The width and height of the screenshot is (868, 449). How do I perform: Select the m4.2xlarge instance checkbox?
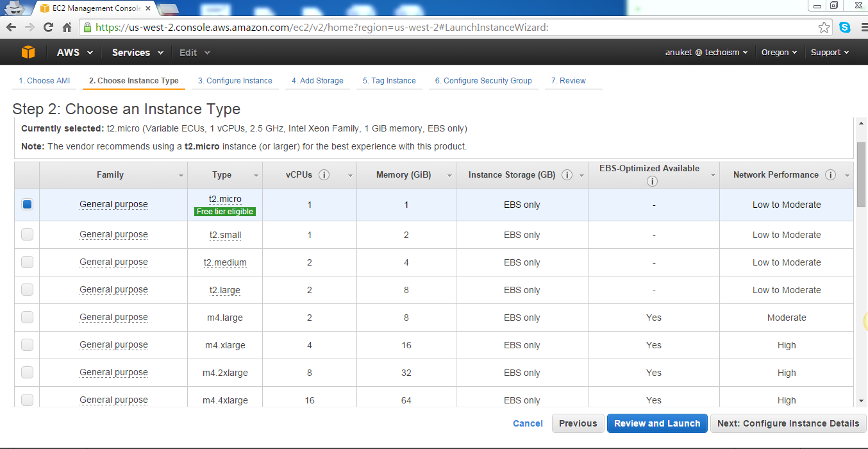(27, 373)
